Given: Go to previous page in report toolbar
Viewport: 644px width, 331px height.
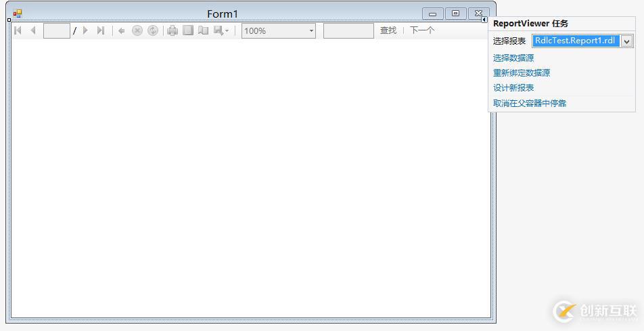Looking at the screenshot, I should [33, 30].
